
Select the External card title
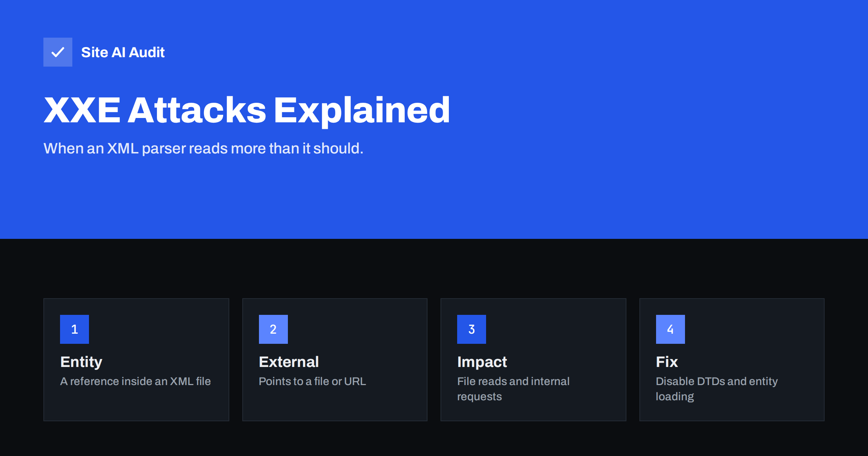(289, 362)
